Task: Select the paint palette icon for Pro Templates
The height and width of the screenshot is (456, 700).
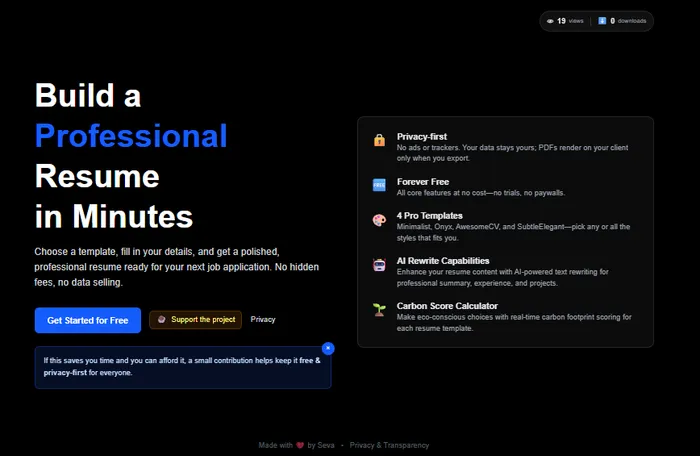Action: point(379,220)
